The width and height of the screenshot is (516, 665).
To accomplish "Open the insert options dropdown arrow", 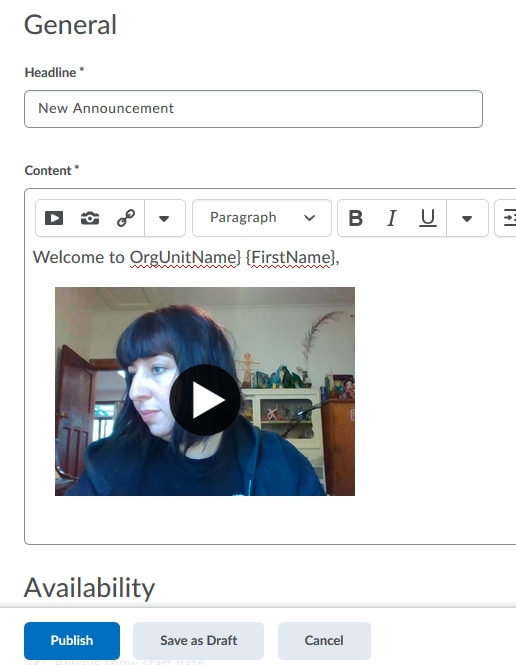I will tap(165, 218).
